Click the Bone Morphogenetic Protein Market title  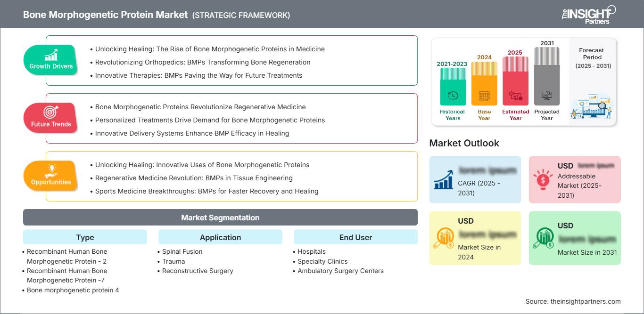[x=105, y=15]
